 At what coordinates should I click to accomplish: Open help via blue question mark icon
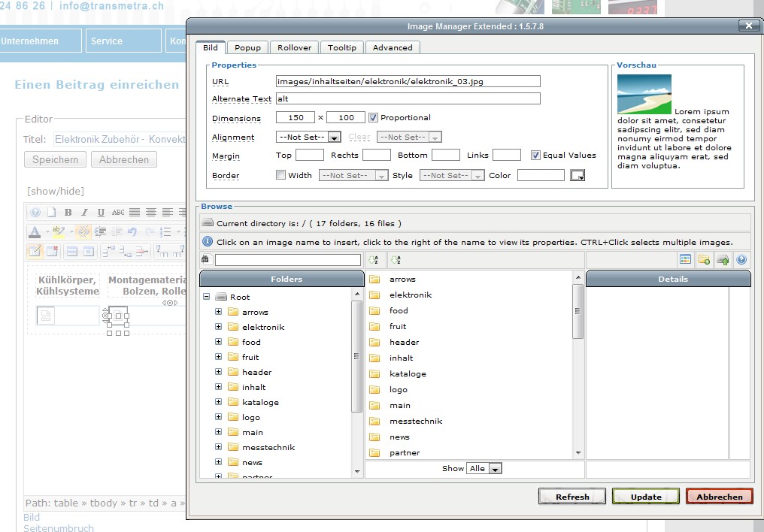point(741,260)
